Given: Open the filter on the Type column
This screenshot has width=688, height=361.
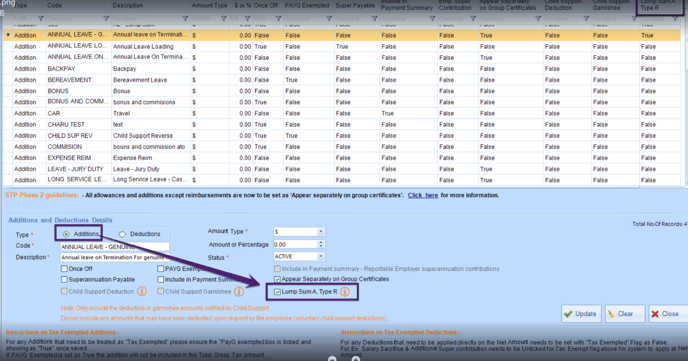Looking at the screenshot, I should pyautogui.click(x=40, y=18).
